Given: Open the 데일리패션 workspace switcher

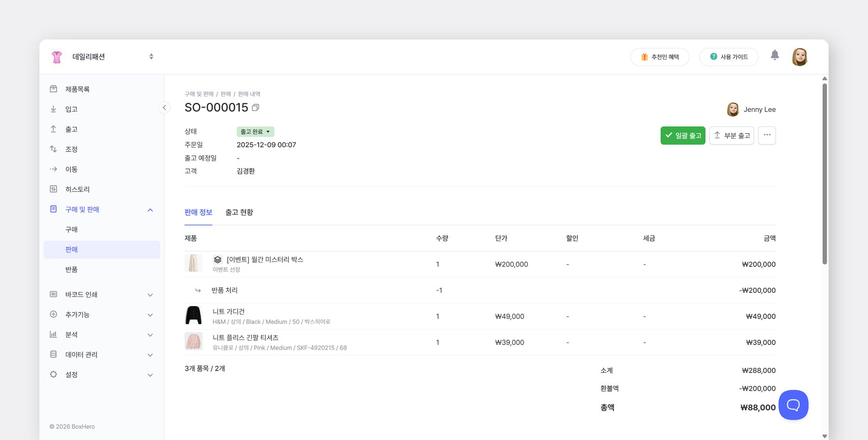Looking at the screenshot, I should [x=151, y=56].
